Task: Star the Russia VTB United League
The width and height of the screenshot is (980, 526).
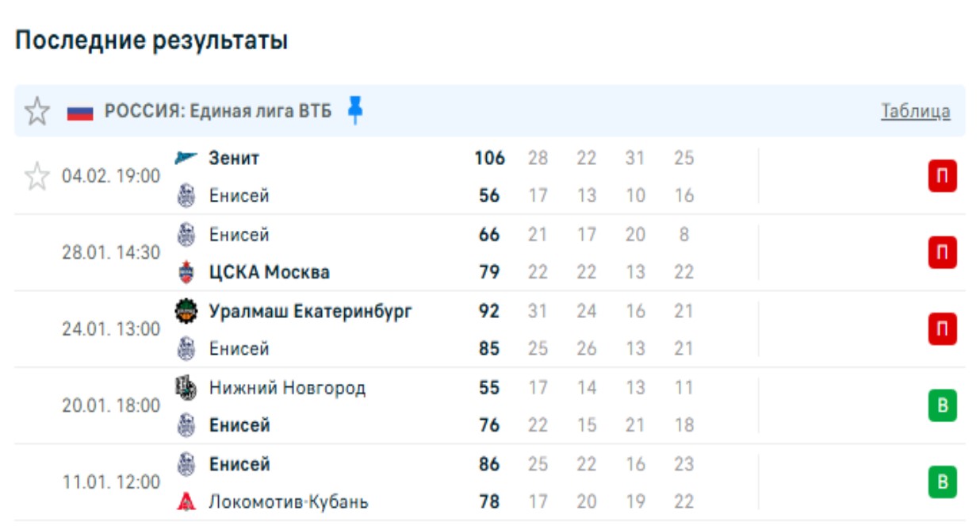Action: click(x=36, y=112)
